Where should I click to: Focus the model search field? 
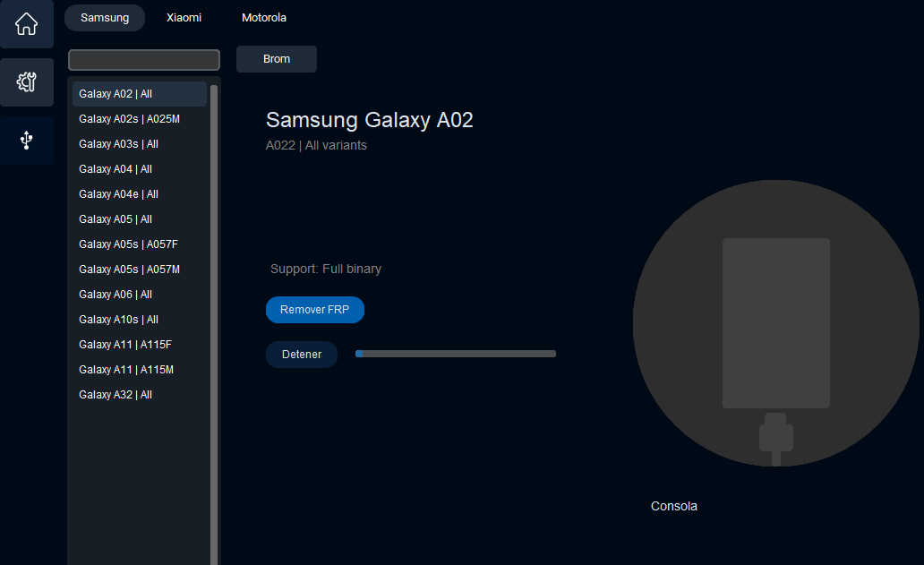coord(144,59)
